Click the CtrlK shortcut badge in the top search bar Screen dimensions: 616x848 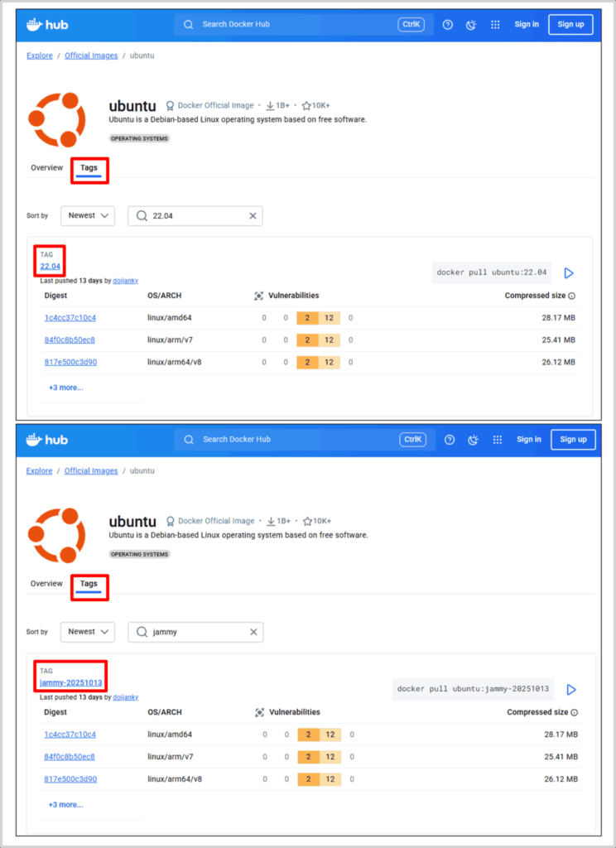411,24
